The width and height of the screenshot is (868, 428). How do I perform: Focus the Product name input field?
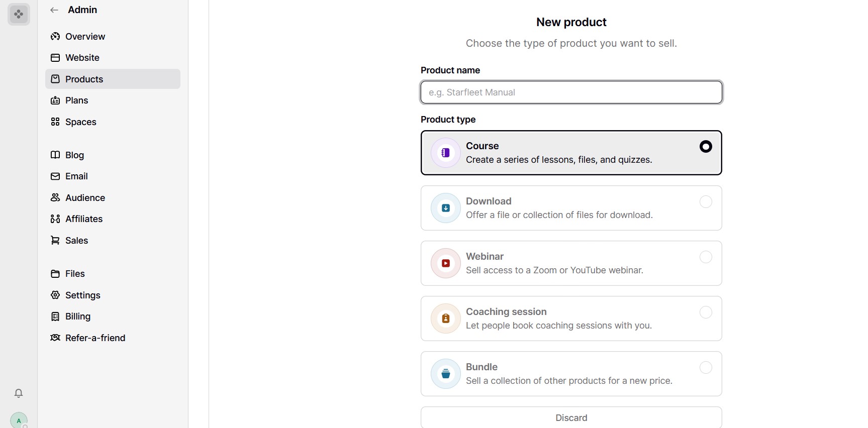pyautogui.click(x=571, y=92)
